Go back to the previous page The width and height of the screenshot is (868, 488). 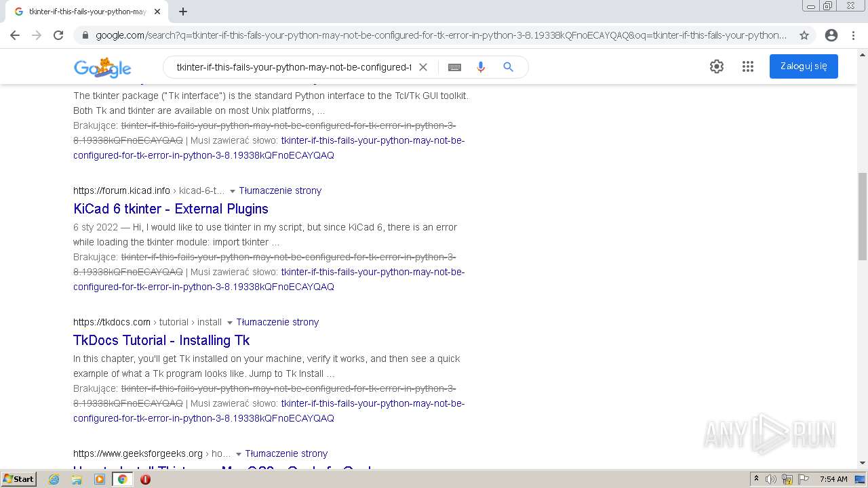(x=15, y=35)
